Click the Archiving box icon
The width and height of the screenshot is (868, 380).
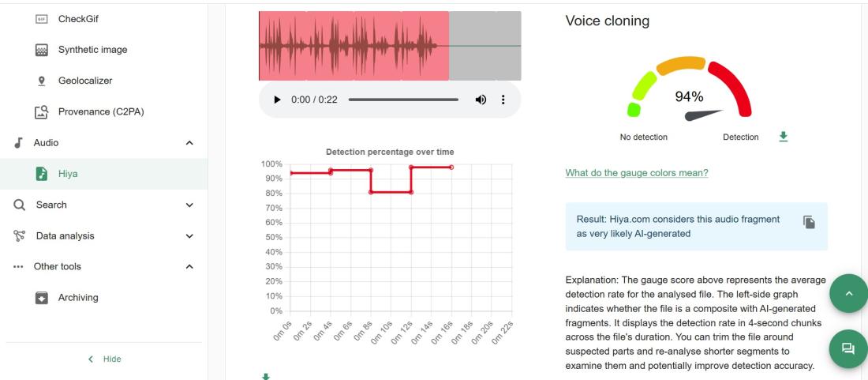pos(43,298)
